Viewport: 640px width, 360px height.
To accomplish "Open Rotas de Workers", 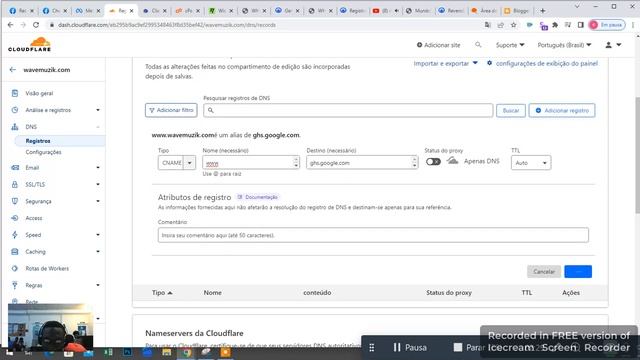I will (47, 269).
